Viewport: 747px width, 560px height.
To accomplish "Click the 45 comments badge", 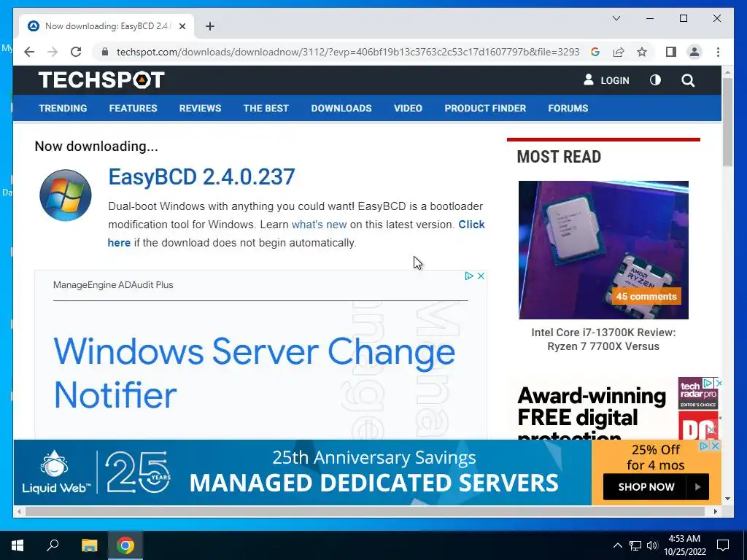I will click(x=646, y=296).
